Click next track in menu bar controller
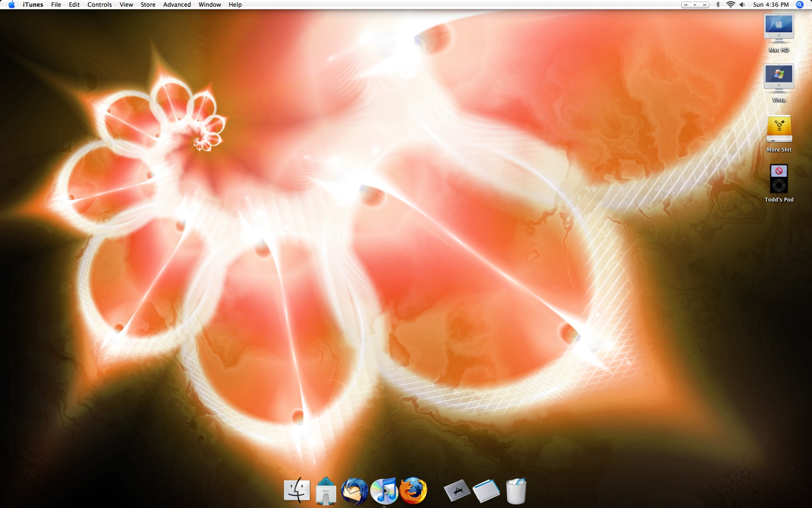812x508 pixels. tap(705, 5)
